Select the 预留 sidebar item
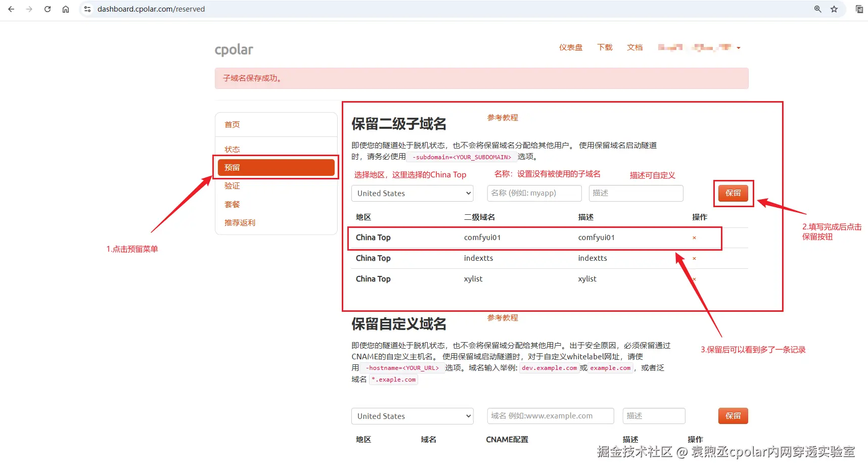This screenshot has width=868, height=472. (276, 167)
